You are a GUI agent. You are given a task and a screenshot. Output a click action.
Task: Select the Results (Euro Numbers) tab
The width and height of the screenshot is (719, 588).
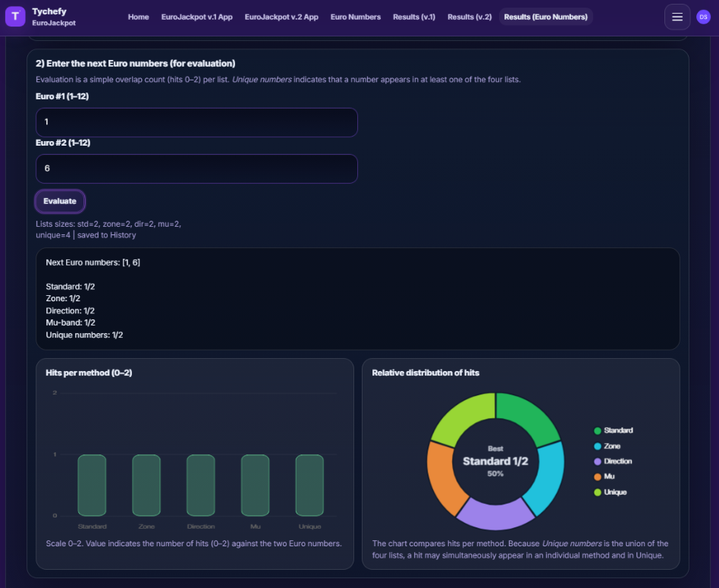(545, 17)
